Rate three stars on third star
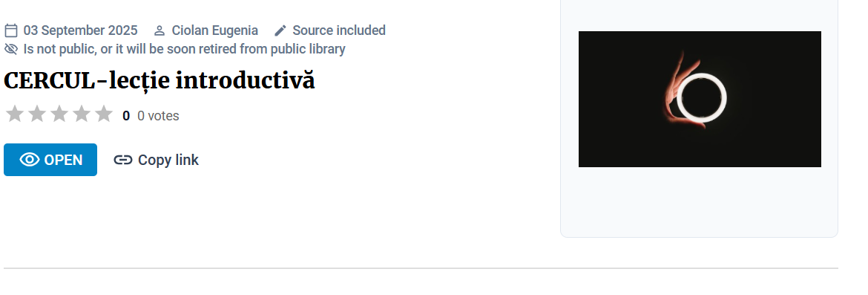 point(59,114)
